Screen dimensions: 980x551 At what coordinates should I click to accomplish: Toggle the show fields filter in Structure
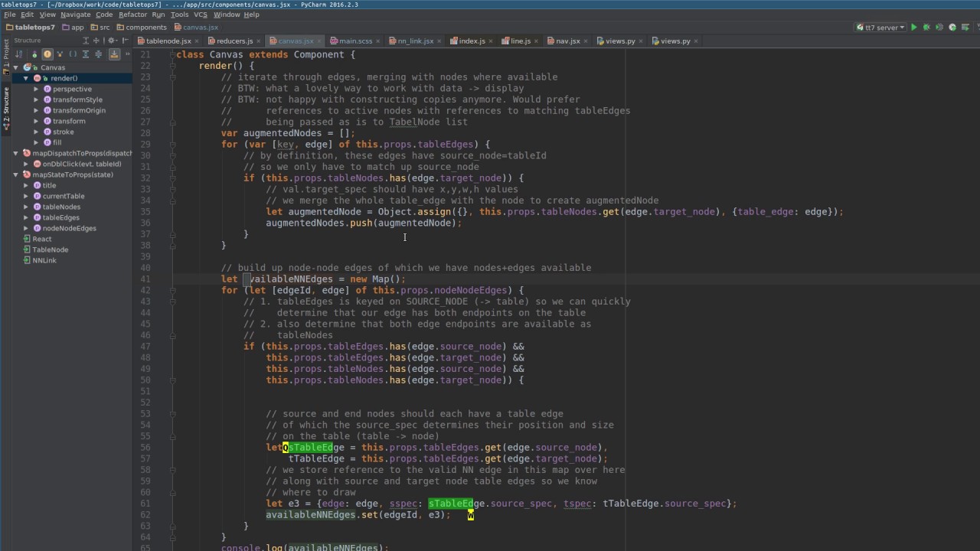tap(47, 54)
